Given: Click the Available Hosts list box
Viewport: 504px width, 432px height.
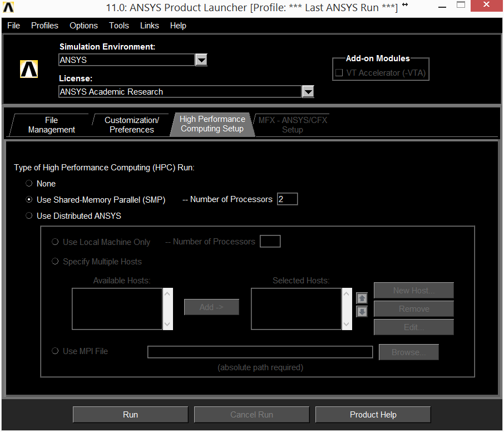Looking at the screenshot, I should 117,309.
